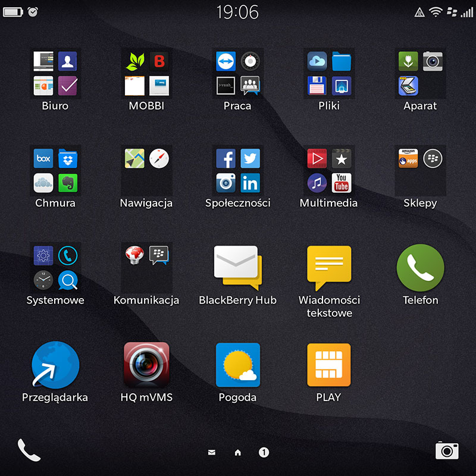Open the Sklepy folder
Screen dimensions: 476x476
coord(421,171)
